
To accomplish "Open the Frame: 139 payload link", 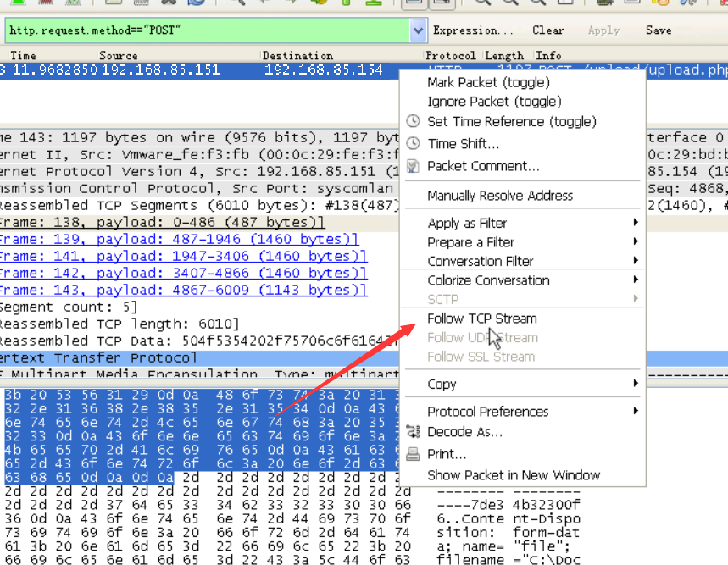I will click(179, 240).
